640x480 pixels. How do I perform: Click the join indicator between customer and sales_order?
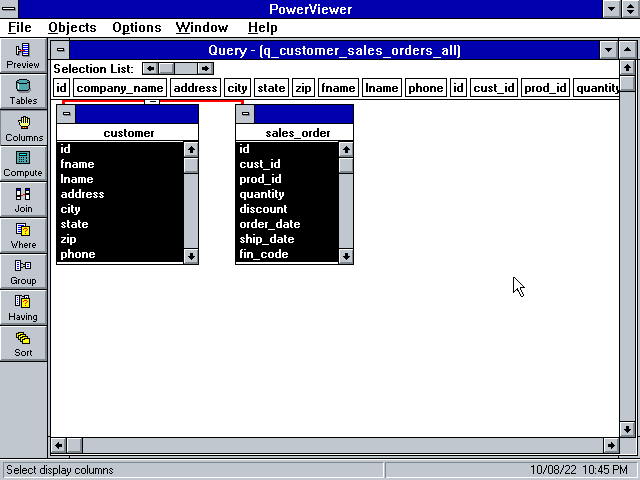pyautogui.click(x=152, y=101)
